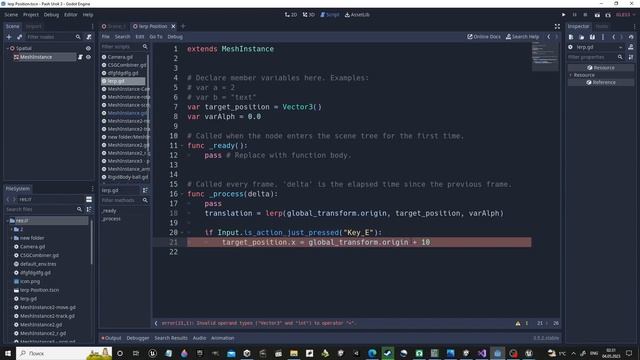
Task: Open the Audio bottom panel
Action: 199,338
